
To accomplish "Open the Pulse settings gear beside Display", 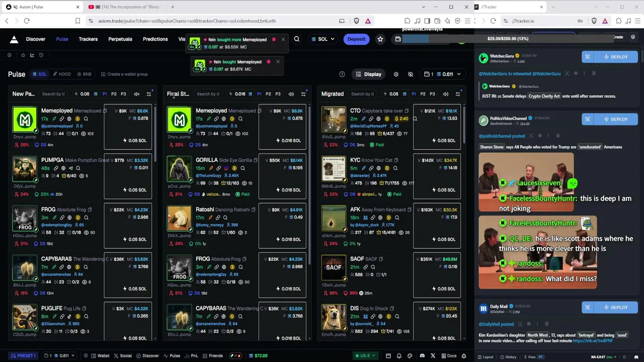I will click(396, 74).
